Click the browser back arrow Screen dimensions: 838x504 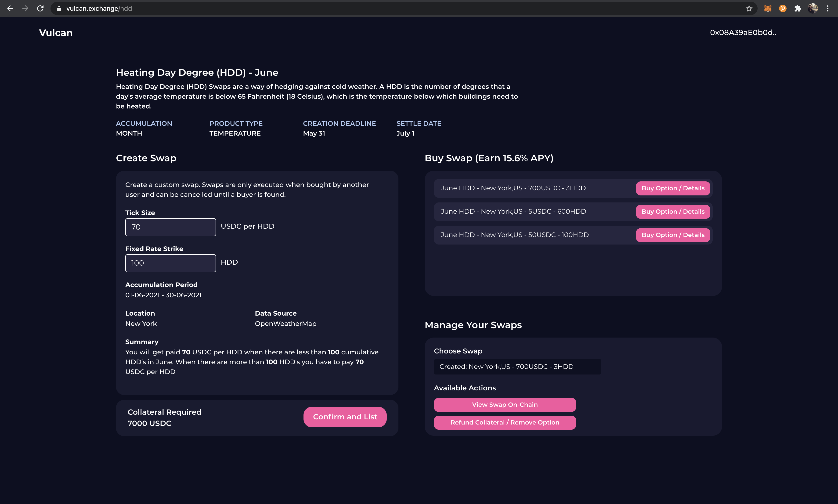coord(10,8)
